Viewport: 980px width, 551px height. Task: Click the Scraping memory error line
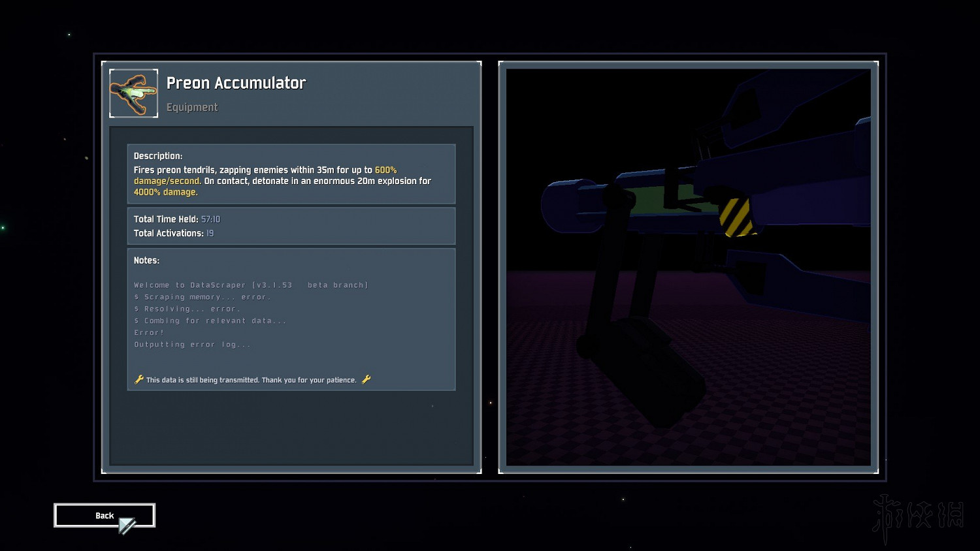point(202,297)
